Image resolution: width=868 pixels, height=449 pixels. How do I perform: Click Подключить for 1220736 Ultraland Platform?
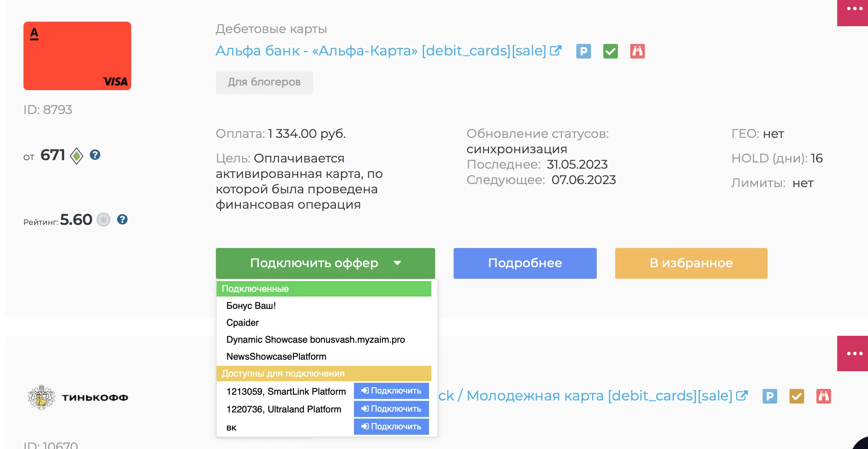pyautogui.click(x=391, y=409)
